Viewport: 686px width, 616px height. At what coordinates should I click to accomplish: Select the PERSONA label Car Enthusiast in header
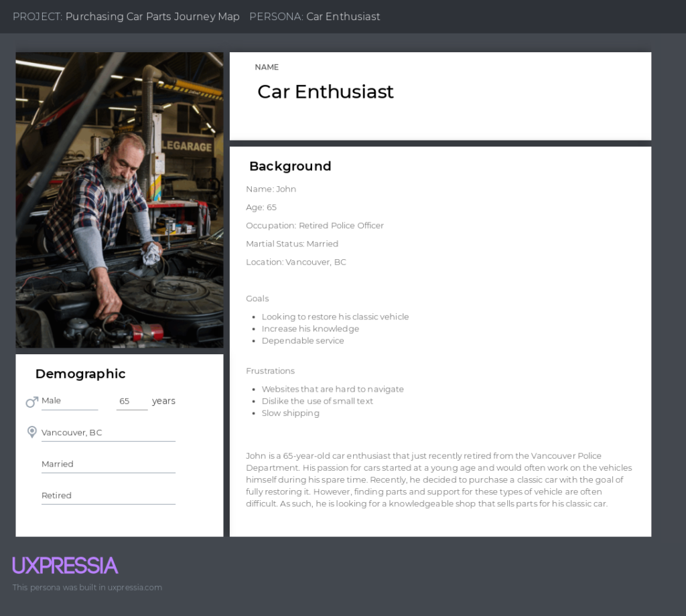coord(343,16)
